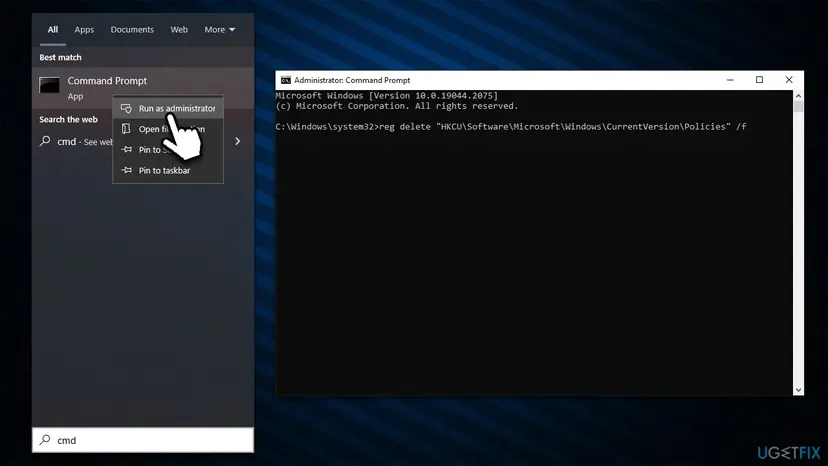Select Pin to taskbar menu entry
Screen dimensions: 828x466
point(168,170)
